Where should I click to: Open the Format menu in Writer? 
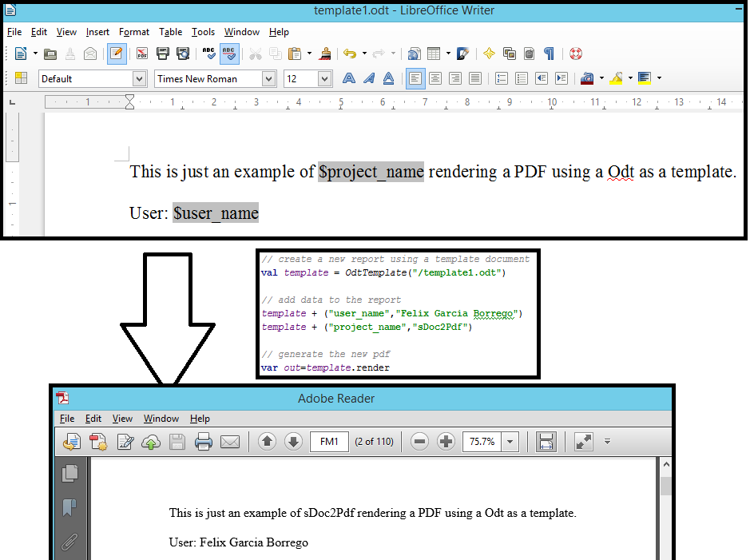pyautogui.click(x=134, y=32)
